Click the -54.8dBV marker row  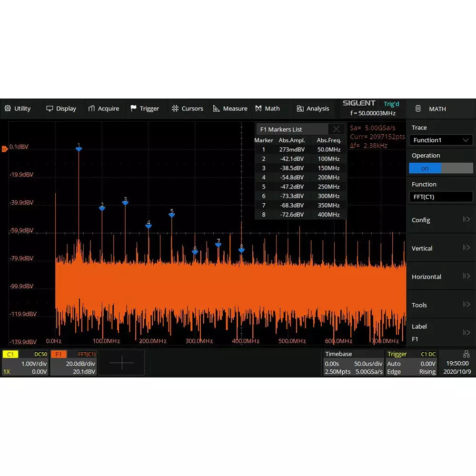point(300,177)
